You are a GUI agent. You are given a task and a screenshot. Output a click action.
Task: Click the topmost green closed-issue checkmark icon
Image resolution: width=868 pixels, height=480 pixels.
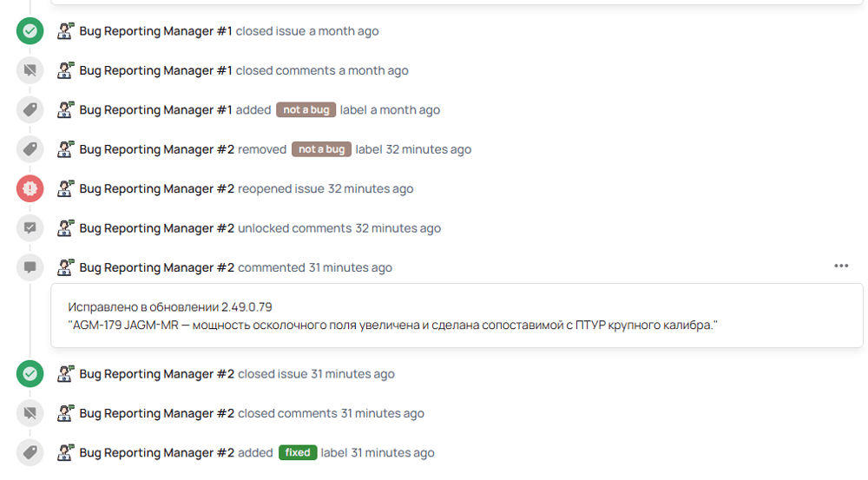(30, 31)
